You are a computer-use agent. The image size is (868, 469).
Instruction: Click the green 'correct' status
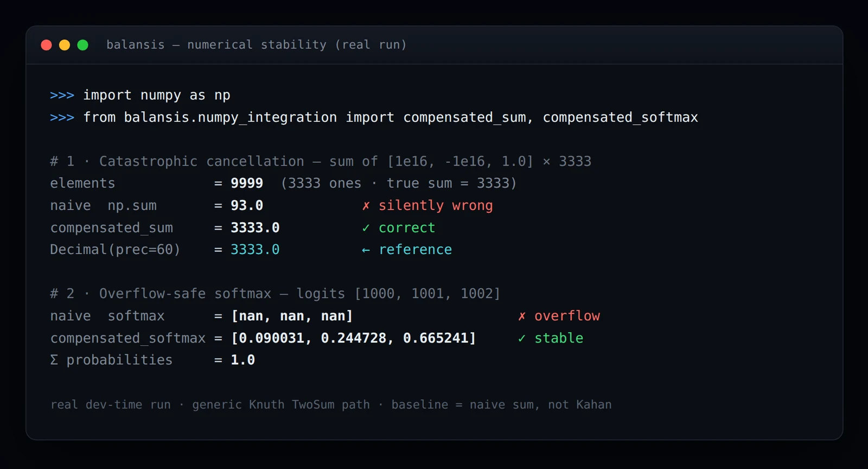399,228
